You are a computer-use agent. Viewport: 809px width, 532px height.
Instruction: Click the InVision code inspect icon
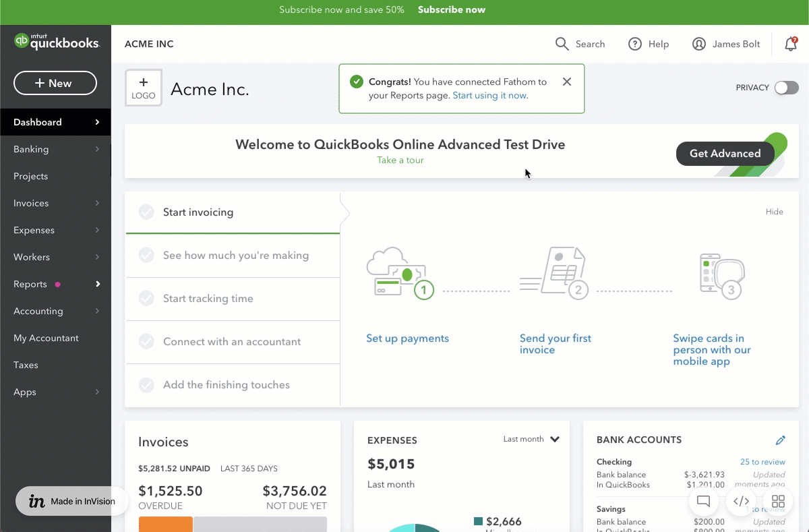[x=741, y=501]
